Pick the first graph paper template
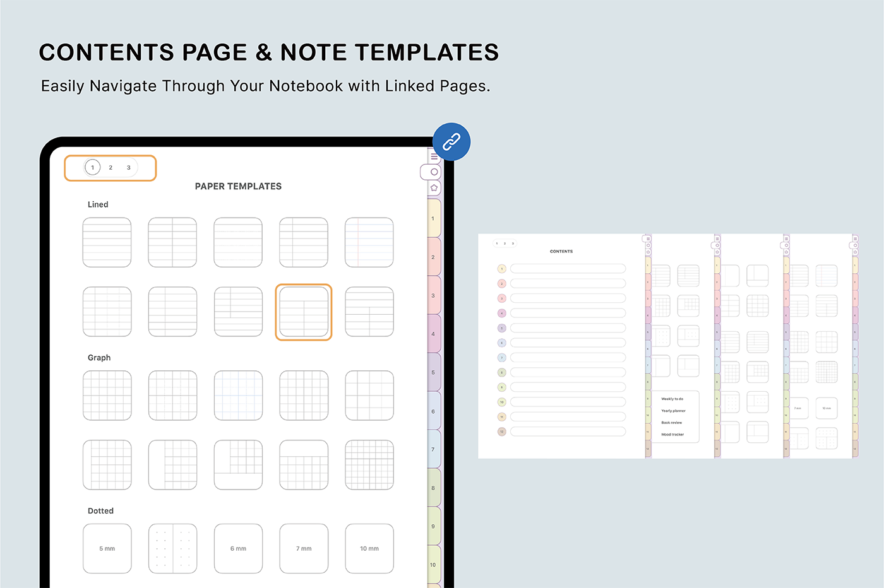884x588 pixels. point(107,396)
